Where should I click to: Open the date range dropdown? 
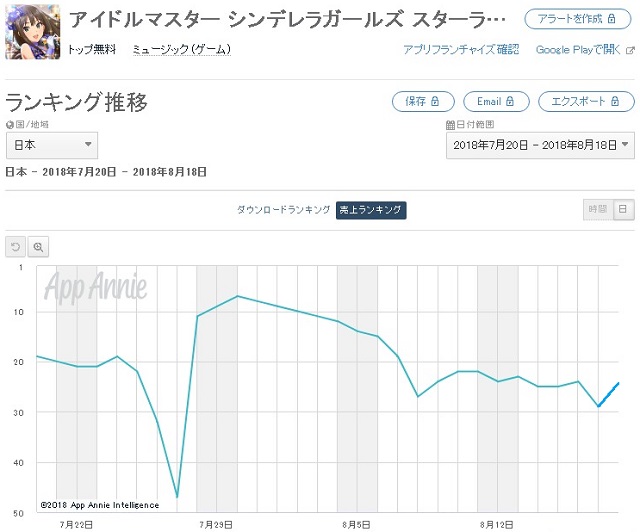[x=540, y=145]
